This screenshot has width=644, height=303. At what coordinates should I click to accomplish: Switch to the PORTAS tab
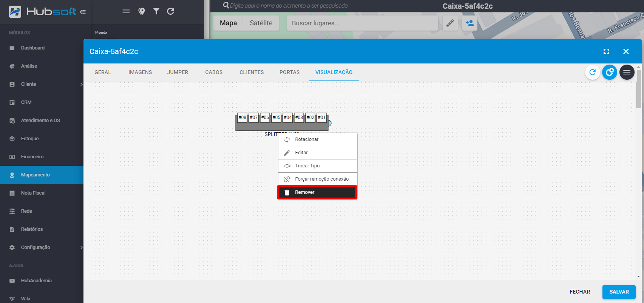(290, 72)
